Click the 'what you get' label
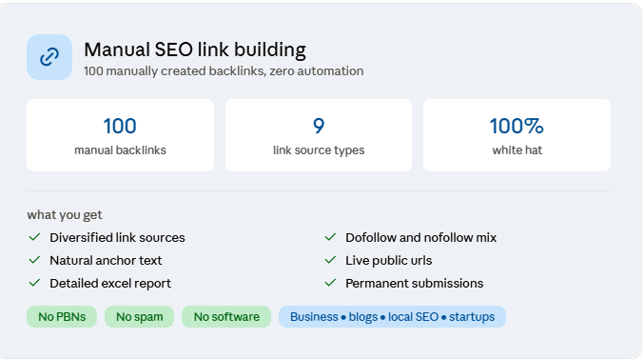This screenshot has height=359, width=644. [65, 214]
